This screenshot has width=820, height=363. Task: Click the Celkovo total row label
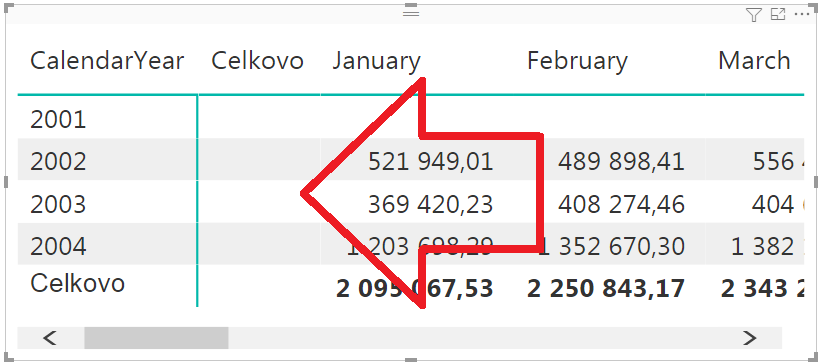(77, 283)
